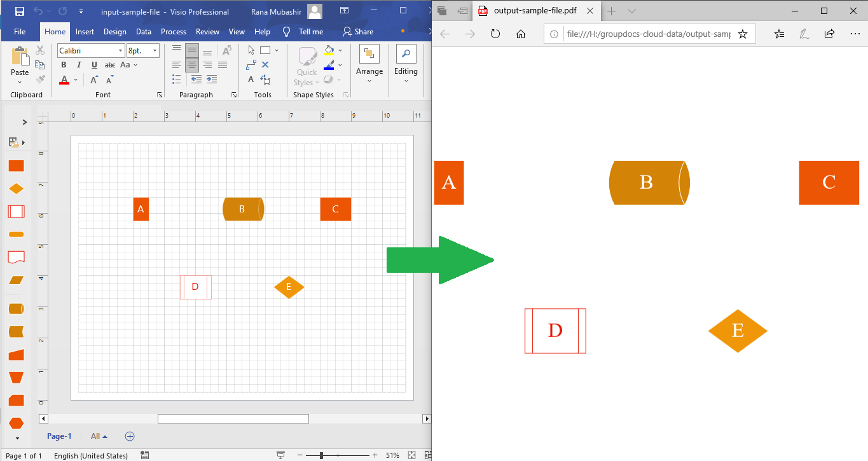This screenshot has width=868, height=461.
Task: Choose the Connector tool
Action: [251, 64]
